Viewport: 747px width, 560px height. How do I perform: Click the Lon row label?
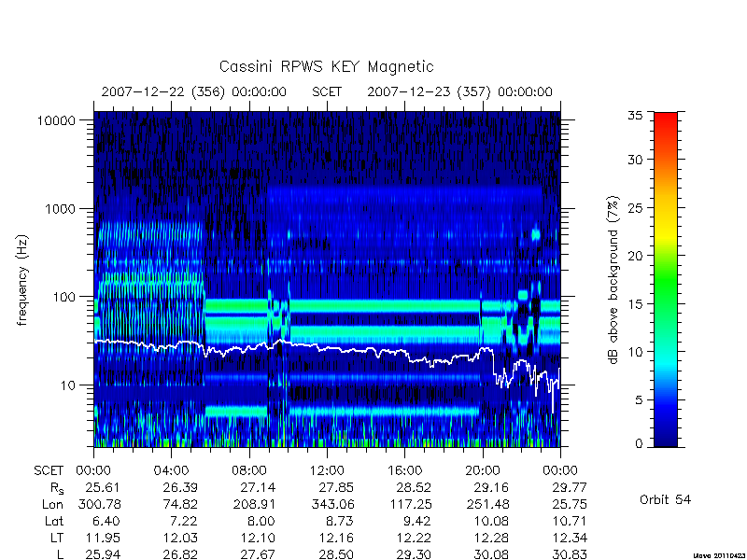point(52,504)
